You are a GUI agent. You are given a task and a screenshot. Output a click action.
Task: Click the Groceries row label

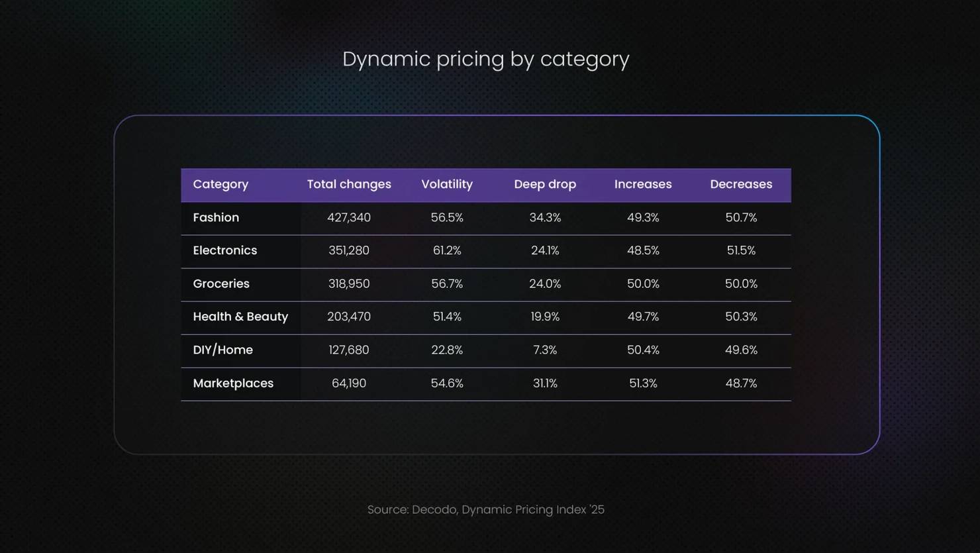[221, 283]
